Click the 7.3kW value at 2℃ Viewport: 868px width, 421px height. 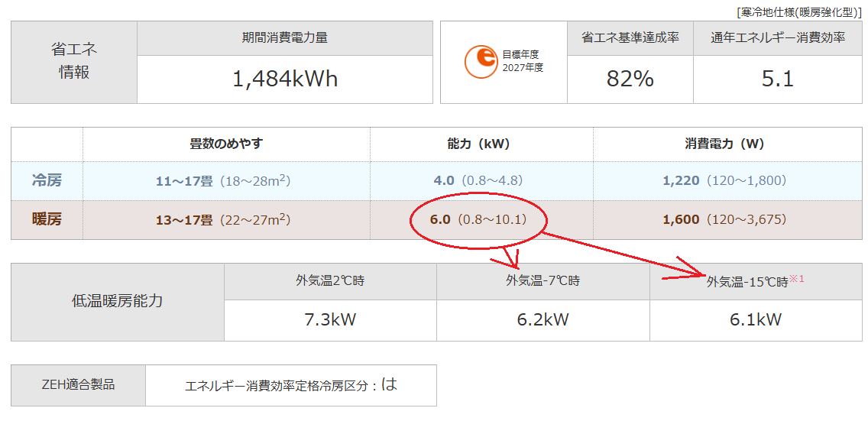[330, 319]
